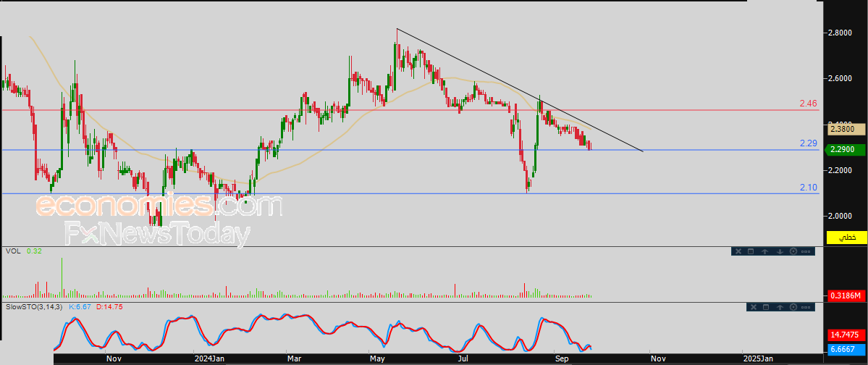Click the VOL 0.32 value
The width and height of the screenshot is (868, 365).
[34, 251]
